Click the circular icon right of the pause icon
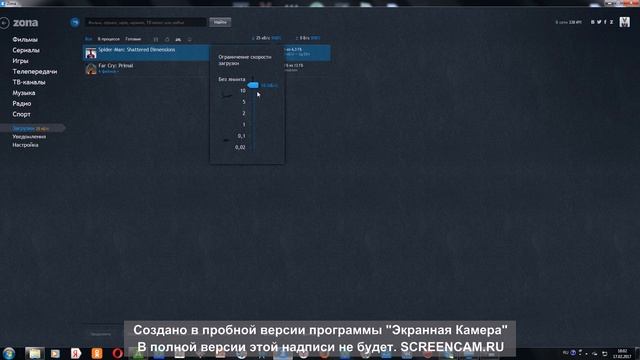640x360 pixels. click(x=167, y=39)
